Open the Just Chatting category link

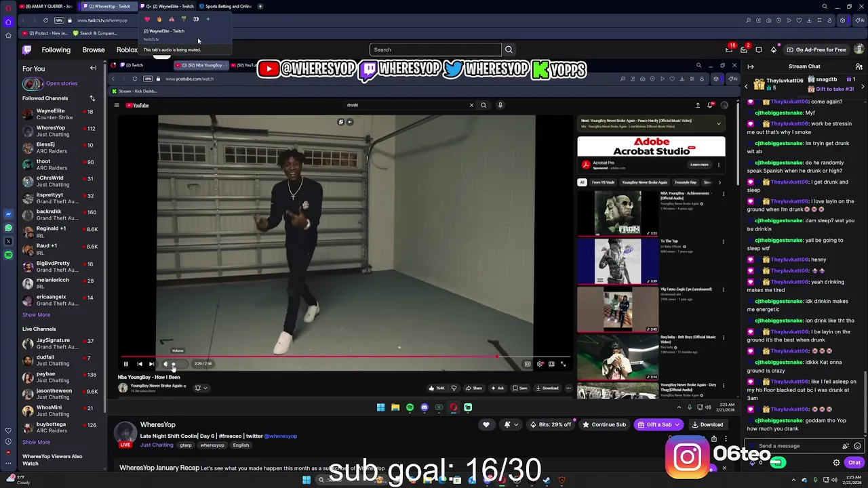click(157, 445)
